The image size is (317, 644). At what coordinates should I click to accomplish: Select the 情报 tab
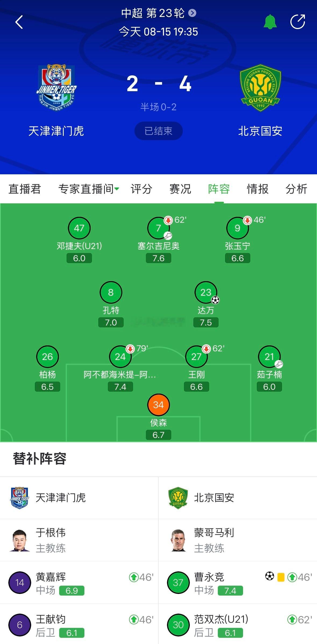(x=258, y=189)
